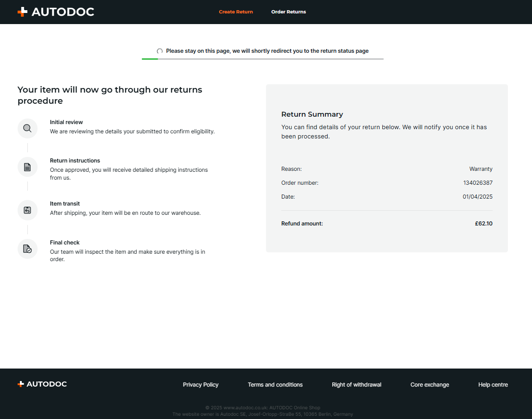Click the Return instructions document icon

27,167
